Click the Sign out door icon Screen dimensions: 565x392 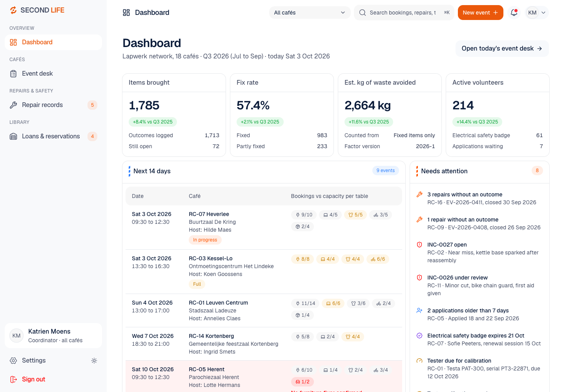13,379
